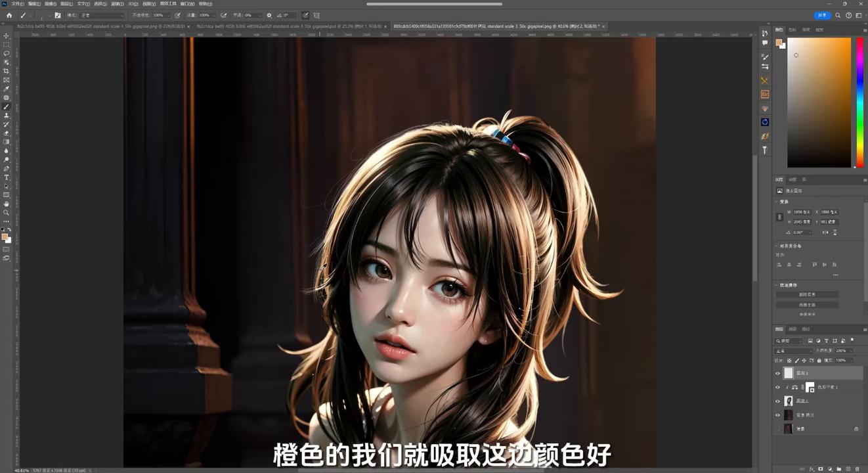Image resolution: width=868 pixels, height=473 pixels.
Task: Select the Lasso tool
Action: [x=6, y=54]
